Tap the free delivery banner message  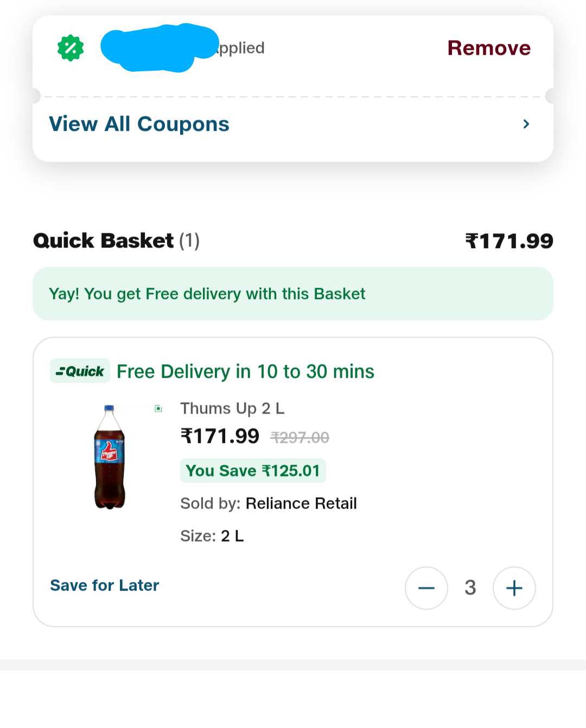pos(207,294)
